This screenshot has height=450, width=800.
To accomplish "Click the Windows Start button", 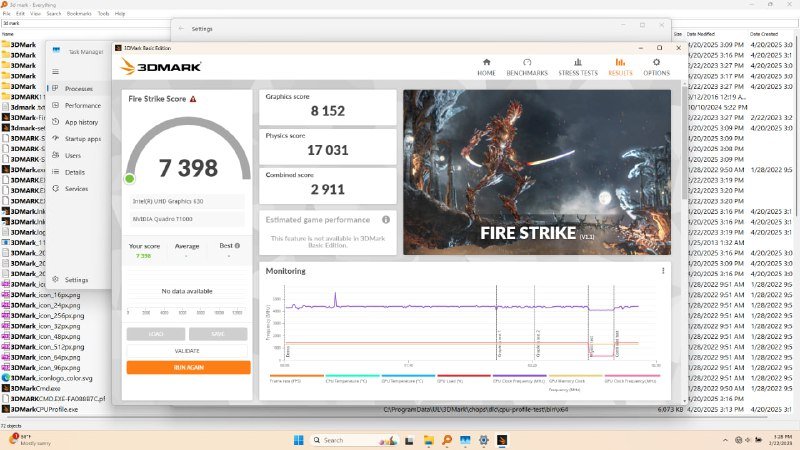I will (297, 440).
